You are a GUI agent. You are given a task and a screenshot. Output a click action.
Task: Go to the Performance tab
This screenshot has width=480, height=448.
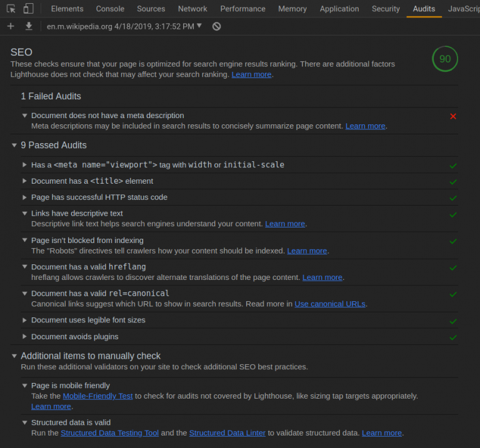coord(242,9)
